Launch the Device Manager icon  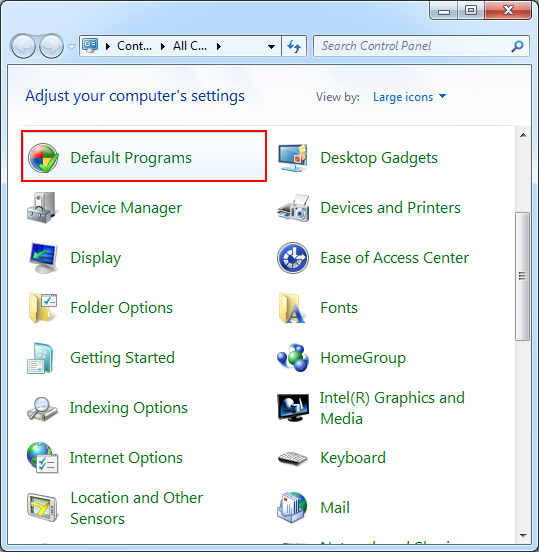[x=43, y=208]
